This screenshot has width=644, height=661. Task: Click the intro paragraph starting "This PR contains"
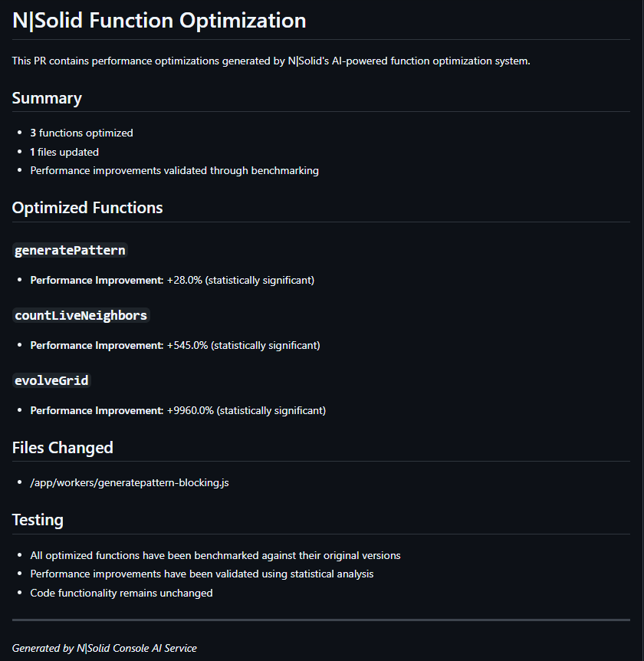coord(271,61)
